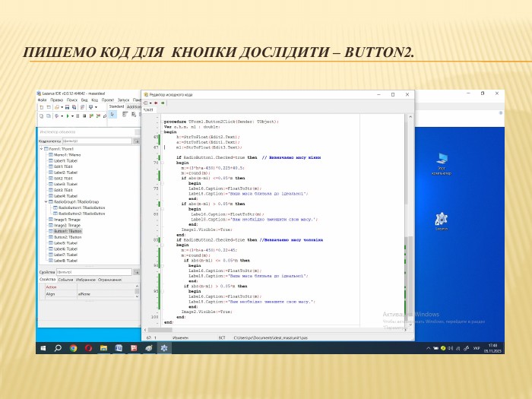The image size is (532, 399).
Task: Click source editor horizontal scrollbar thumb
Action: (x=160, y=330)
